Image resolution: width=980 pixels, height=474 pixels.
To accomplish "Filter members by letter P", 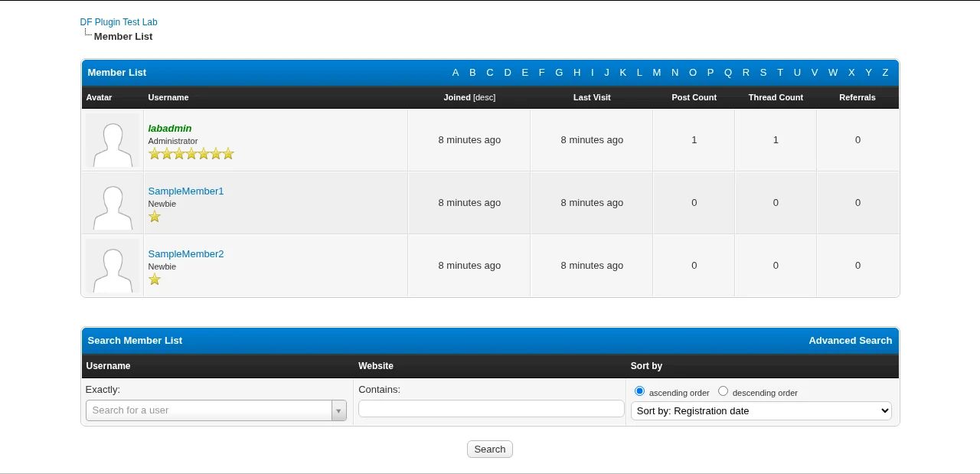I will pyautogui.click(x=710, y=73).
